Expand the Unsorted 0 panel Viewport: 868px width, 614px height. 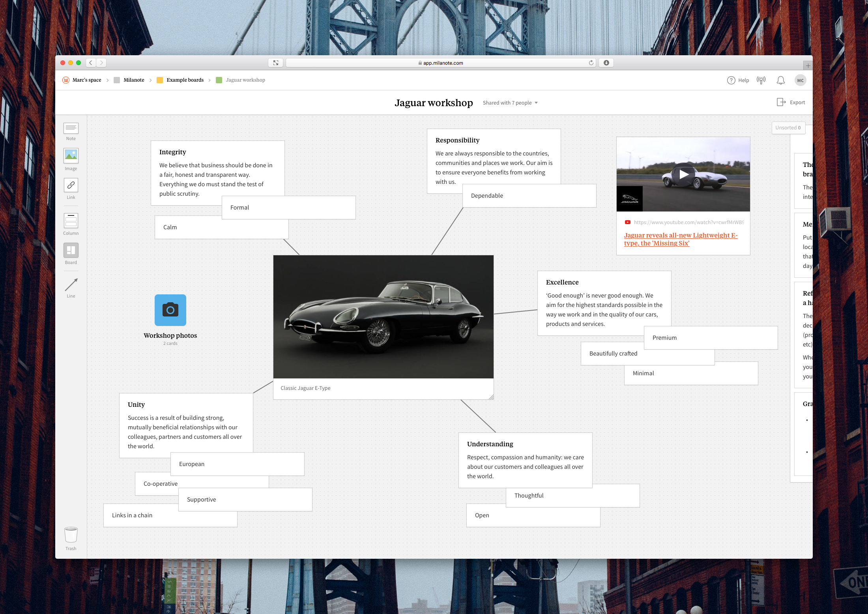point(788,127)
